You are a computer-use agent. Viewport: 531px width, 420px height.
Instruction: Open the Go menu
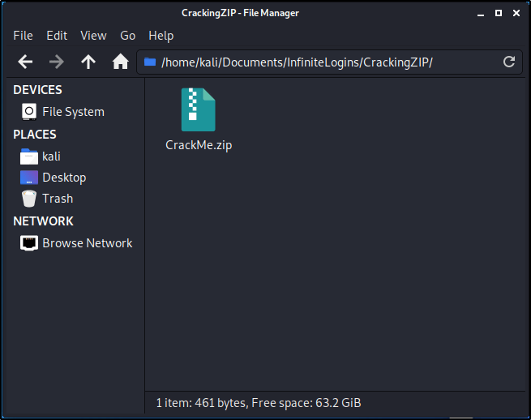pyautogui.click(x=127, y=36)
